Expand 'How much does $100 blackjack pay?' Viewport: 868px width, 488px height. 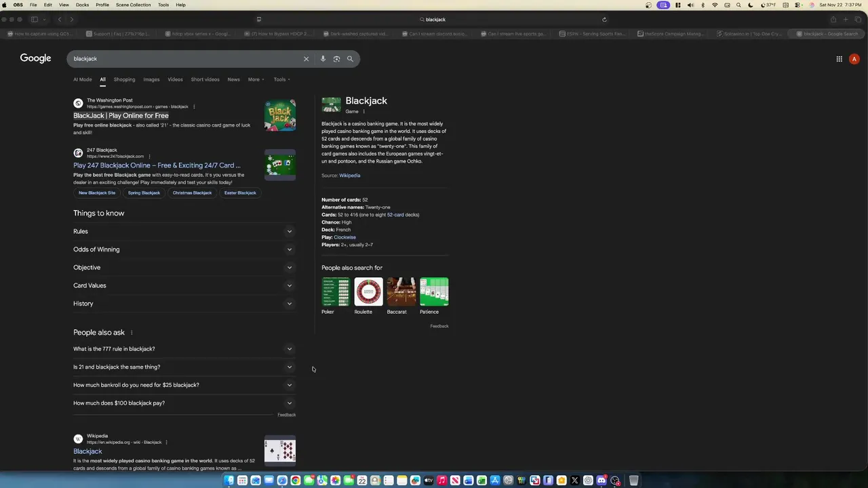tap(184, 403)
